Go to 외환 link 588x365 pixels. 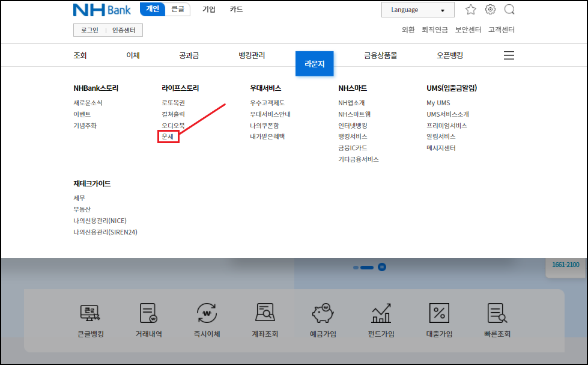click(x=408, y=29)
